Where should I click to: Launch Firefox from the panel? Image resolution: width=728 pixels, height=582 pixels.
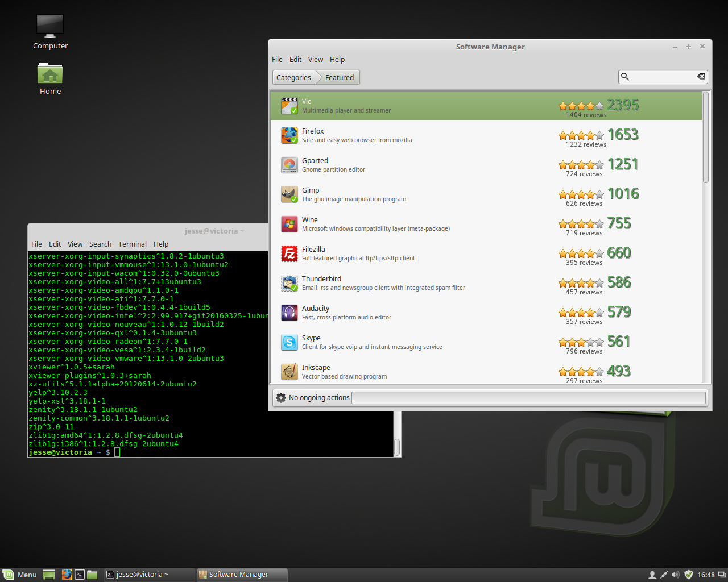point(67,575)
